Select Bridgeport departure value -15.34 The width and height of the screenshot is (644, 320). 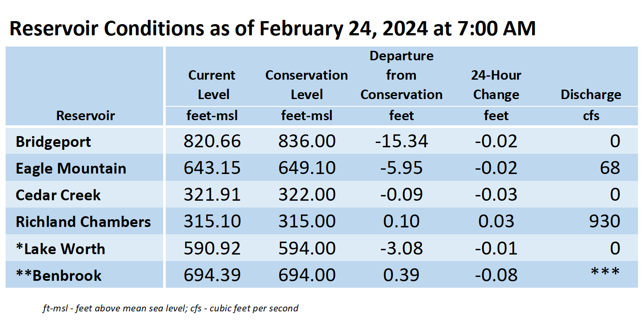(401, 141)
